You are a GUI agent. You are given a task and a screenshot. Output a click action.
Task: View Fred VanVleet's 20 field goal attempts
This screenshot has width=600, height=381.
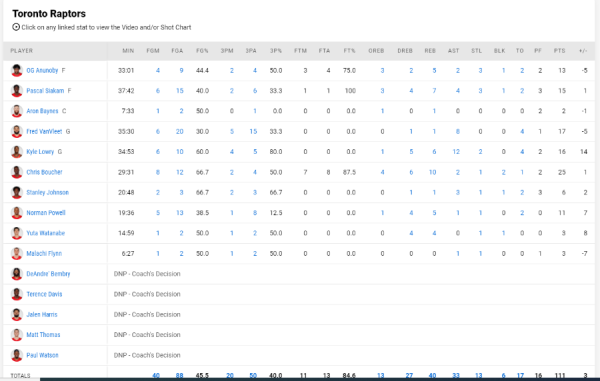(179, 131)
